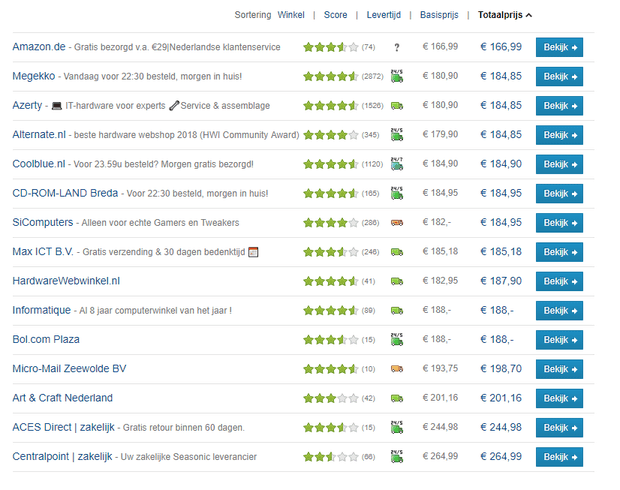Open the Bol.com Plaza link
The image size is (620, 490).
(x=46, y=339)
